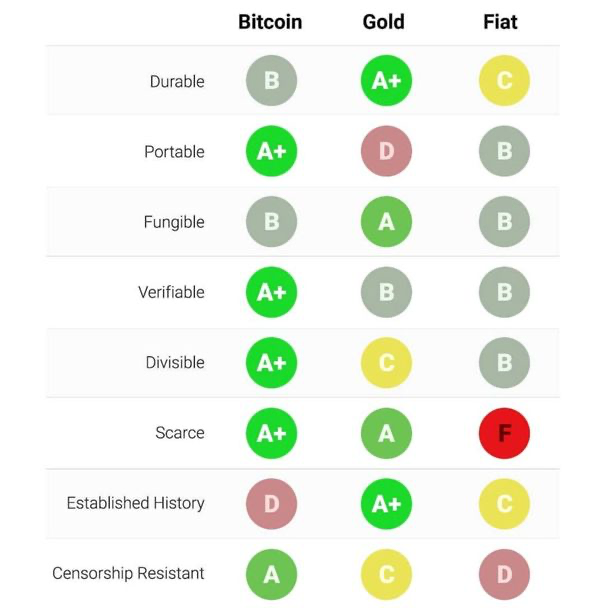600x616 pixels.
Task: Click the Gold column header
Action: (x=383, y=22)
